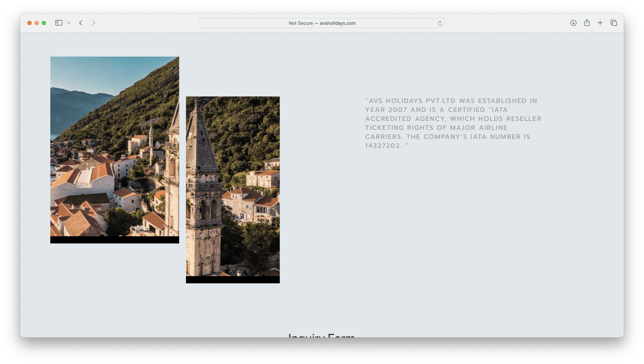This screenshot has width=644, height=364.
Task: Toggle the Safari sidebar
Action: coord(59,23)
